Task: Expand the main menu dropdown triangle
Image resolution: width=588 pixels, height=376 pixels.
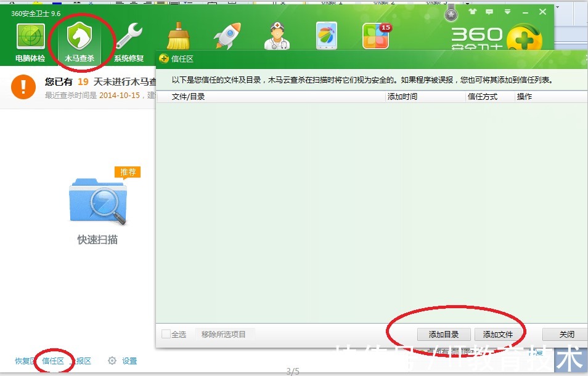Action: click(x=507, y=12)
